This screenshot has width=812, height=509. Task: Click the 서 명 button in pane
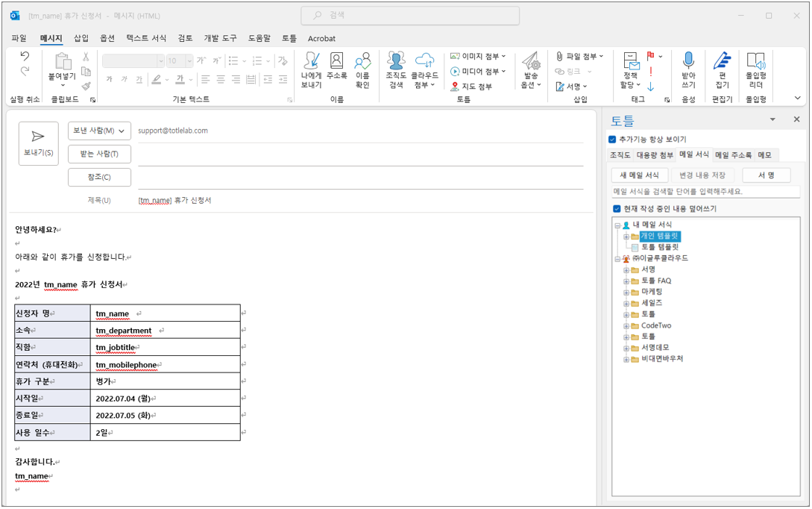pyautogui.click(x=767, y=175)
